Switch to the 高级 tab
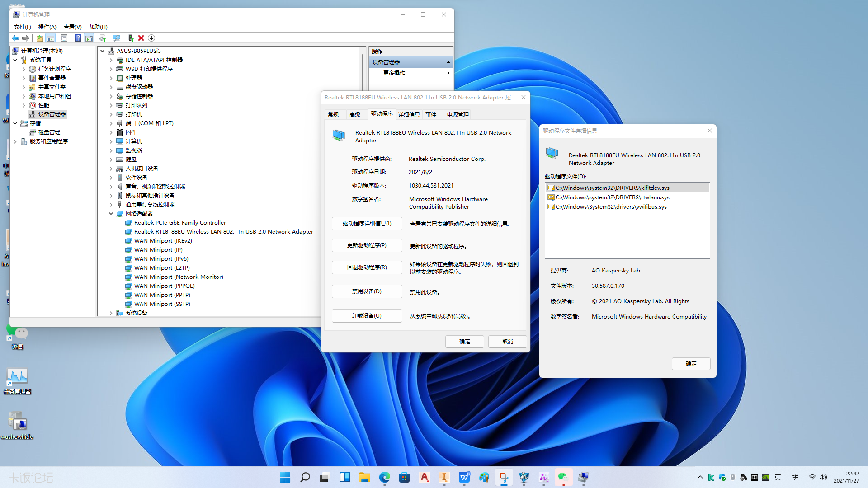 (355, 115)
